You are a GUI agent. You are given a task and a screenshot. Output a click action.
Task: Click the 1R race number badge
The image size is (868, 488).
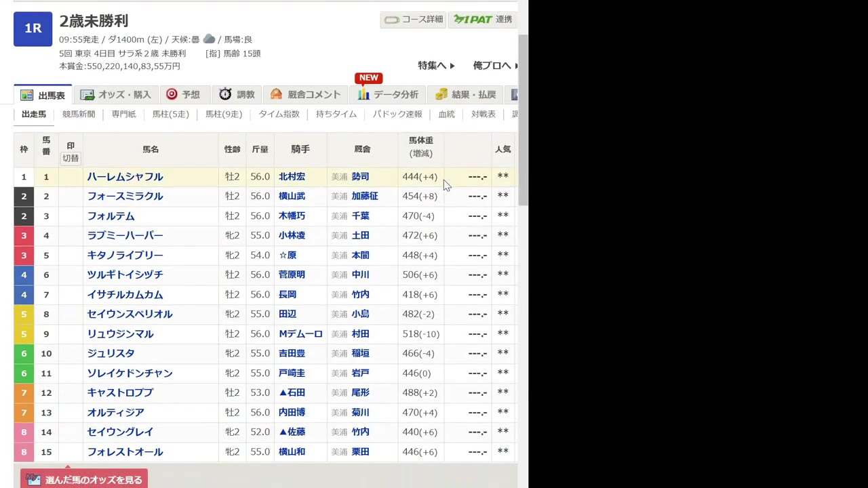click(x=33, y=28)
